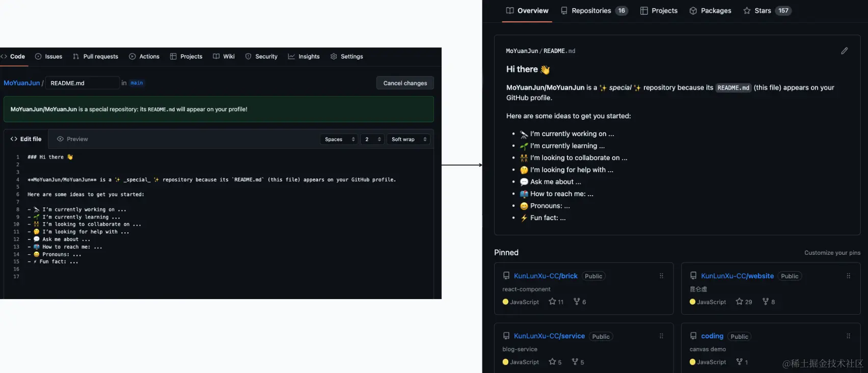The height and width of the screenshot is (373, 868).
Task: Open the Soft wrap dropdown
Action: click(409, 139)
